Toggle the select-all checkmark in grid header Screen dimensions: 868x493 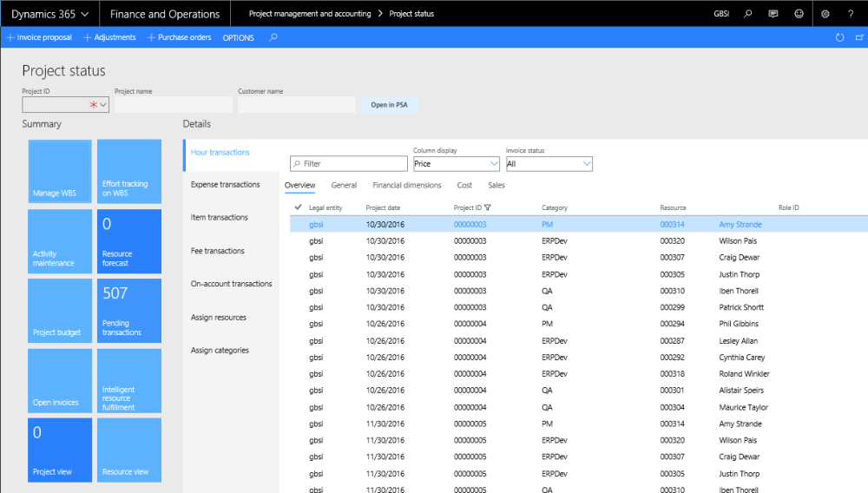pyautogui.click(x=299, y=207)
